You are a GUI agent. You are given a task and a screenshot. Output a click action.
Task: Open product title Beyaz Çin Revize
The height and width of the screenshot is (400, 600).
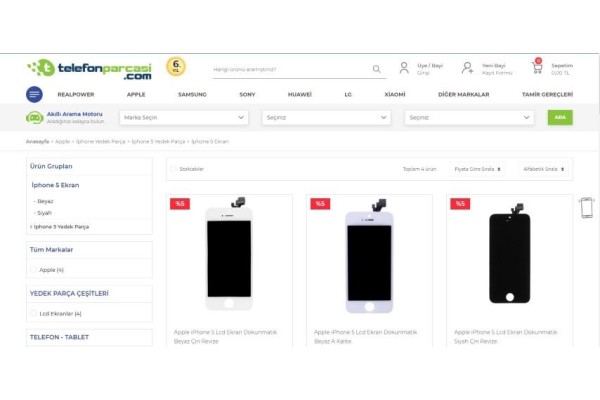pos(225,336)
